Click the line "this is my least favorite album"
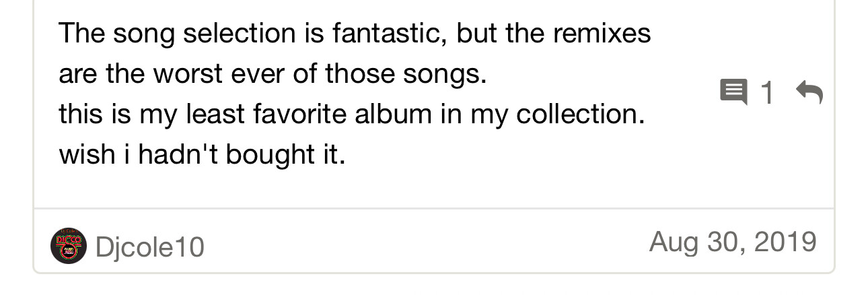868x295 pixels. pos(352,114)
